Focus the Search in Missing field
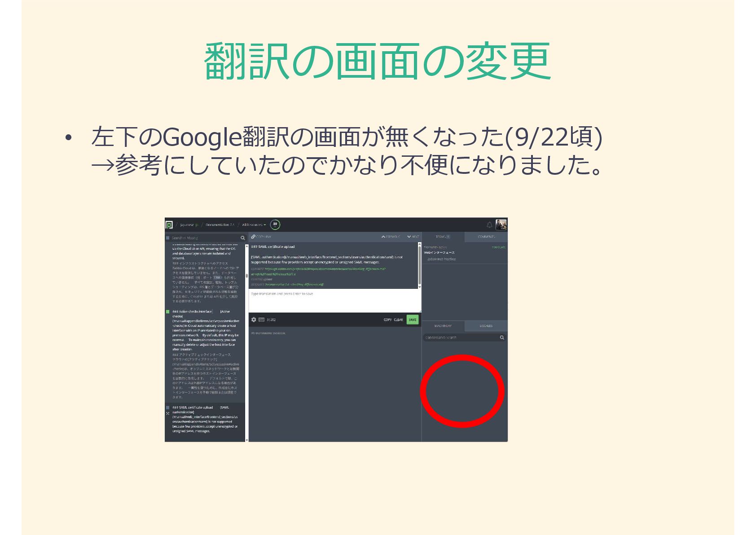The width and height of the screenshot is (756, 535). [x=205, y=238]
